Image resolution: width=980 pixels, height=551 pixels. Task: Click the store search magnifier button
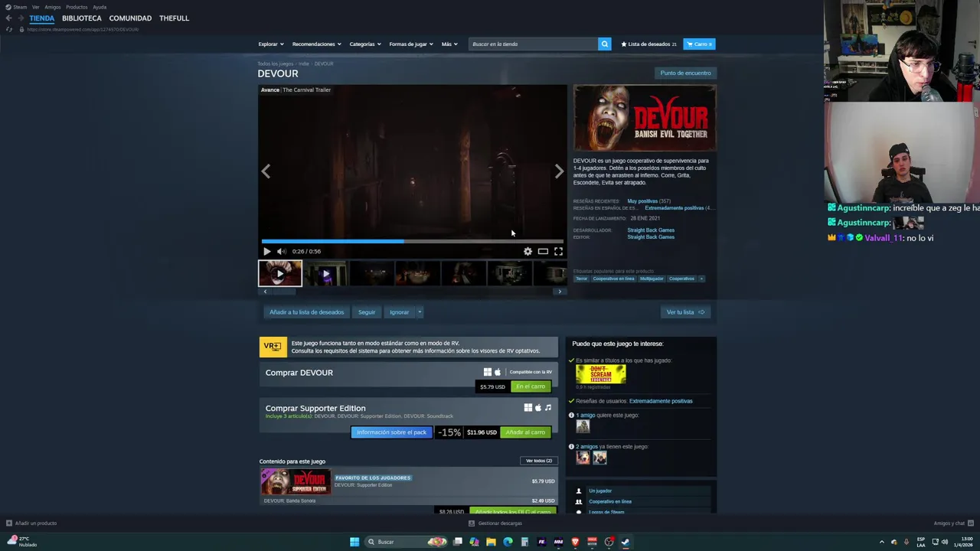pyautogui.click(x=604, y=44)
